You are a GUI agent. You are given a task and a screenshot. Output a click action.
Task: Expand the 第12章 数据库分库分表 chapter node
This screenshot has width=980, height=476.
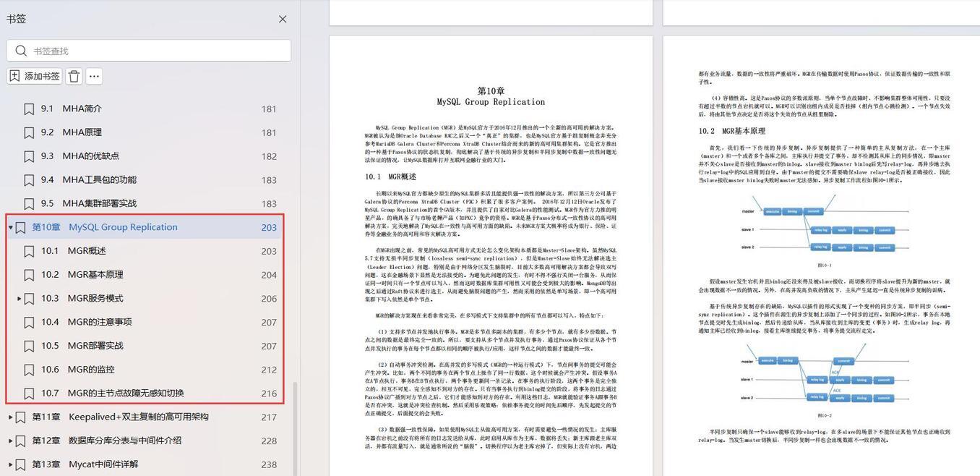tap(10, 441)
